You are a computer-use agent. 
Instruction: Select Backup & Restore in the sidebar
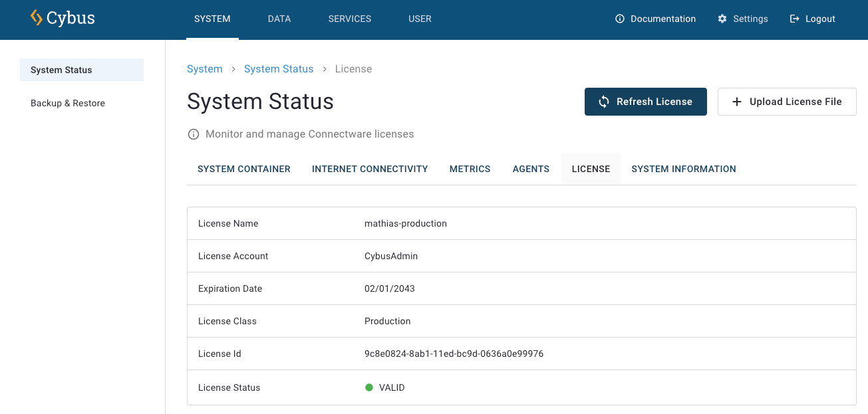click(68, 103)
